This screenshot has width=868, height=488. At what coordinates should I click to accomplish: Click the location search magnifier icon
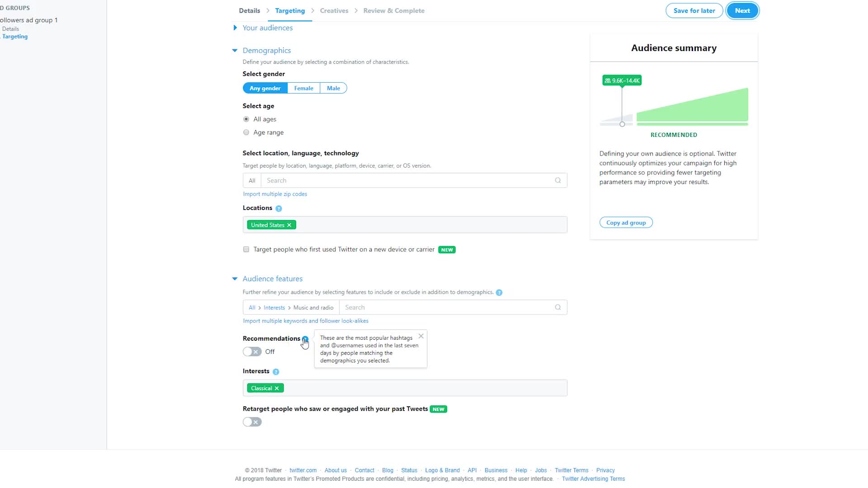click(558, 181)
